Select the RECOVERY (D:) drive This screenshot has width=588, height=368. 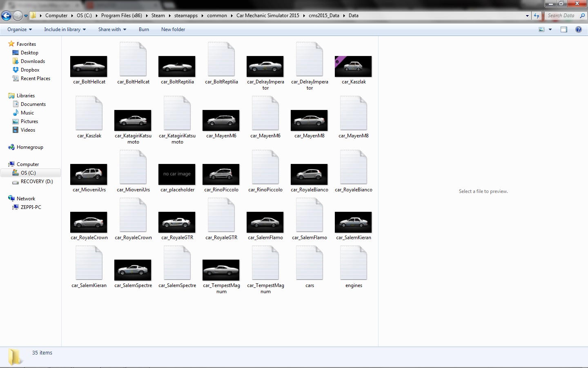point(37,182)
